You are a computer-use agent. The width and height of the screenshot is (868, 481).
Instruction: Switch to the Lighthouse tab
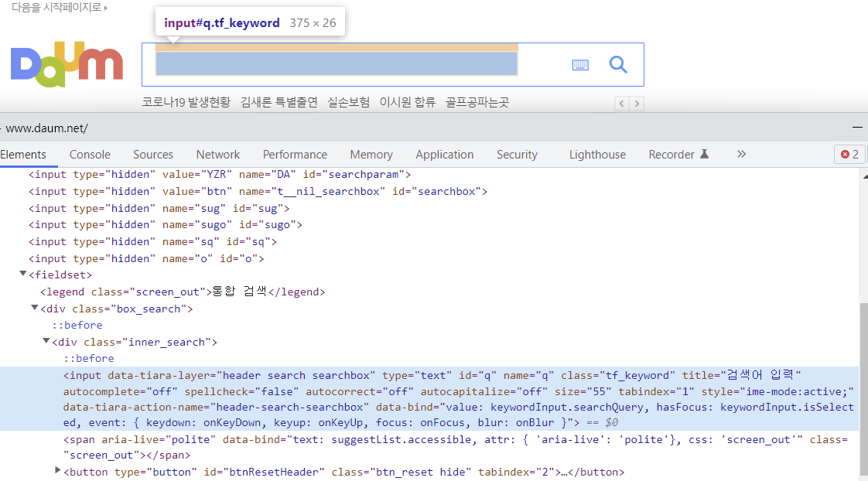coord(597,155)
